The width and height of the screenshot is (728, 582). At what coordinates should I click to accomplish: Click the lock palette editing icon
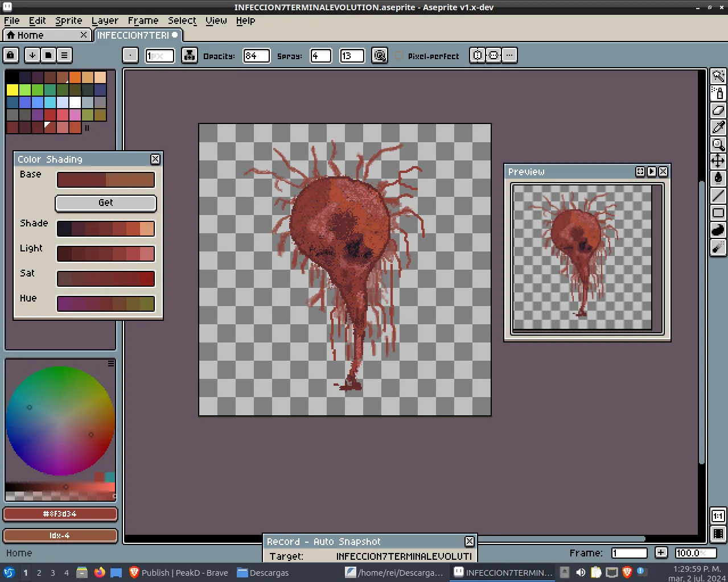pyautogui.click(x=11, y=55)
